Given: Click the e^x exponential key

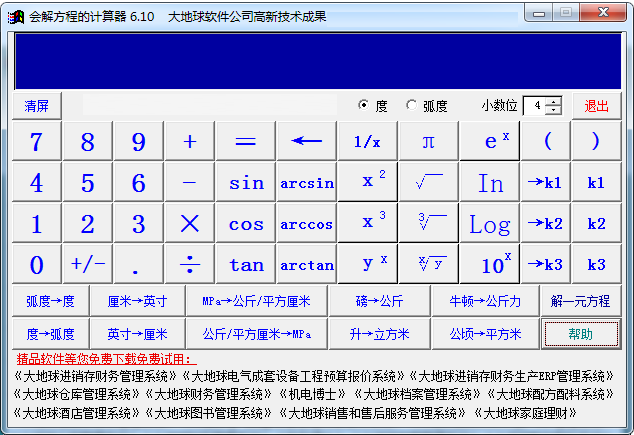Looking at the screenshot, I should point(490,141).
